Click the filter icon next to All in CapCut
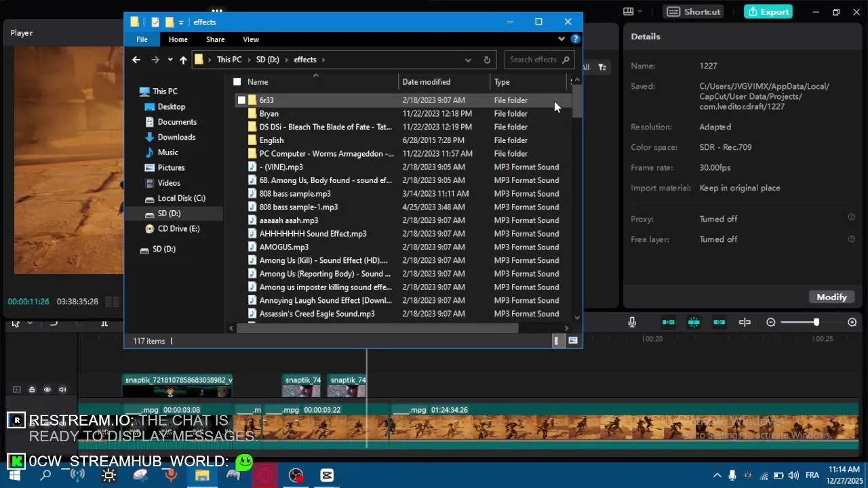 (601, 67)
